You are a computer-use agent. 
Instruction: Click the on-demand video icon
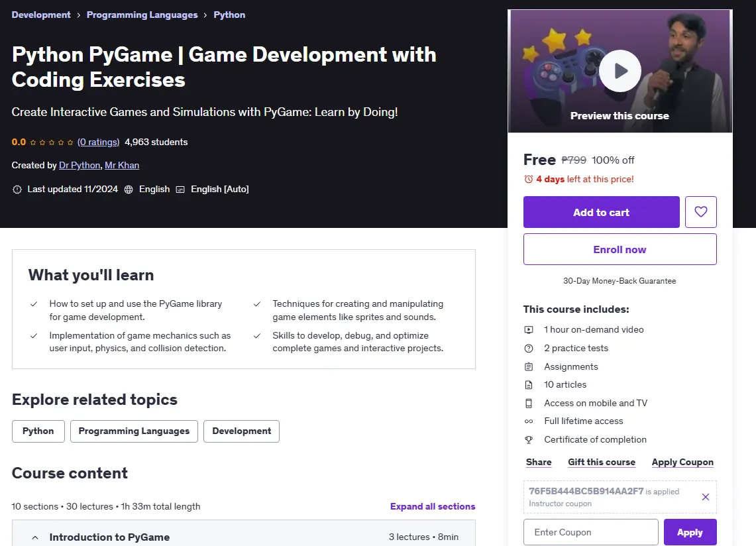pyautogui.click(x=529, y=330)
